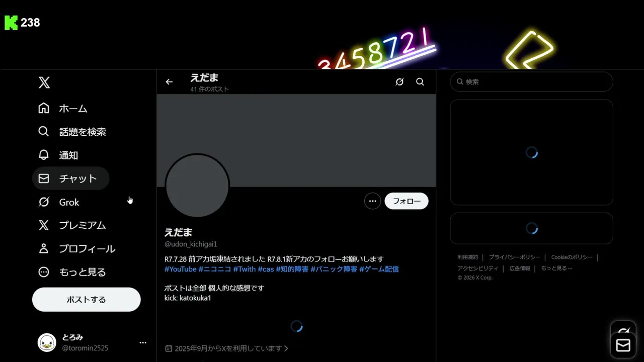Open 広告情報 footer link
The height and width of the screenshot is (362, 644).
pos(520,268)
